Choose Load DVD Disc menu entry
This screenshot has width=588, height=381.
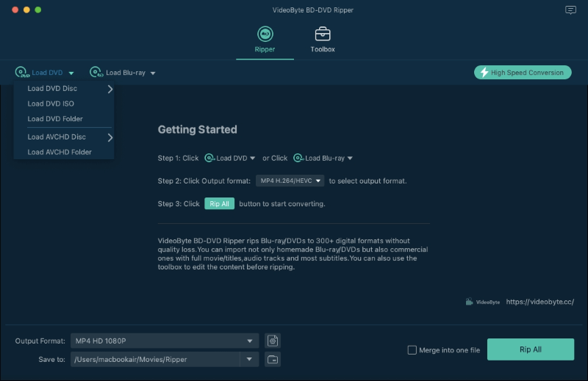coord(64,88)
